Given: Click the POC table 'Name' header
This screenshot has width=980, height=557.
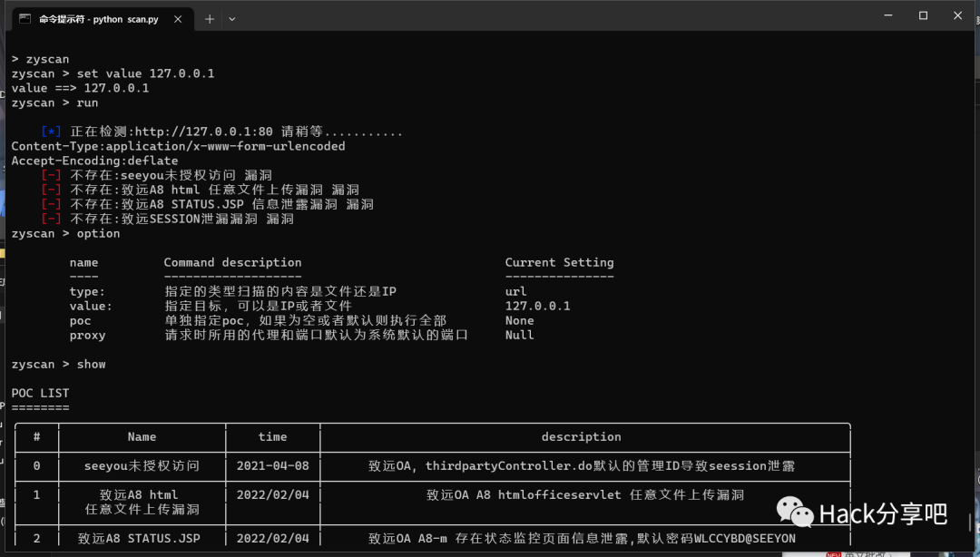Looking at the screenshot, I should [x=142, y=437].
